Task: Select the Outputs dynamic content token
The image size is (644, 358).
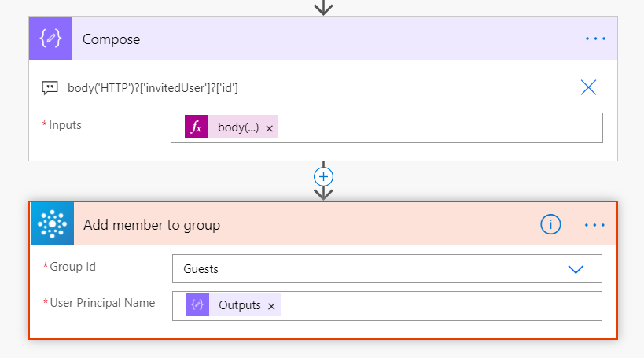Action: [239, 305]
